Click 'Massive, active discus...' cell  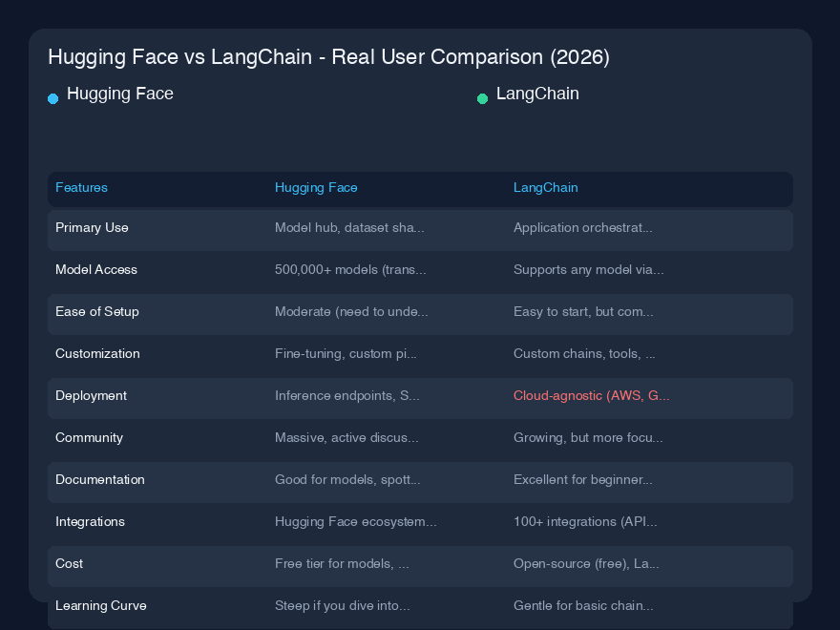[x=346, y=438]
